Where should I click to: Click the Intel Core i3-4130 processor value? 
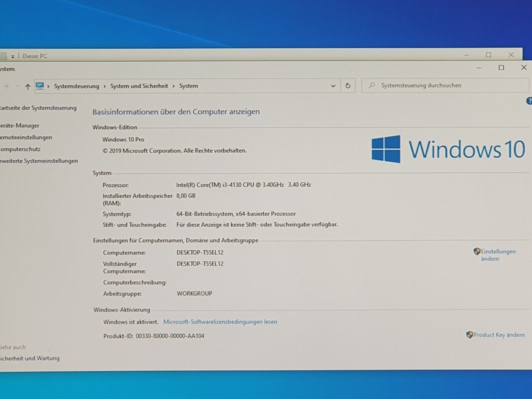[243, 185]
